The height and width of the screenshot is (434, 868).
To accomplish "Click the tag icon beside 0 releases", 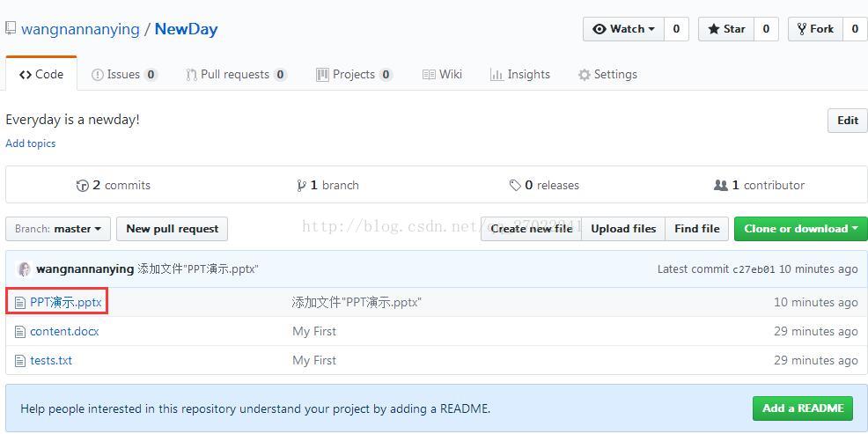I will tap(515, 186).
